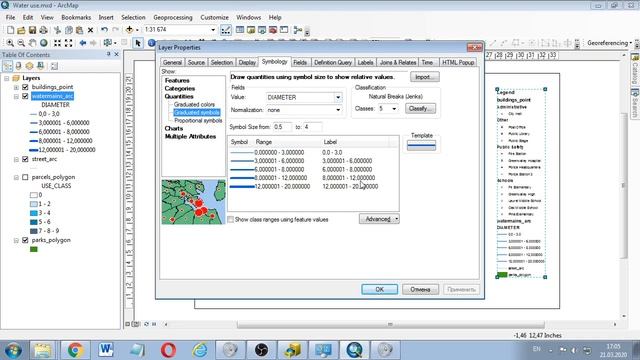640x360 pixels.
Task: Open the Customize menu
Action: coord(214,18)
